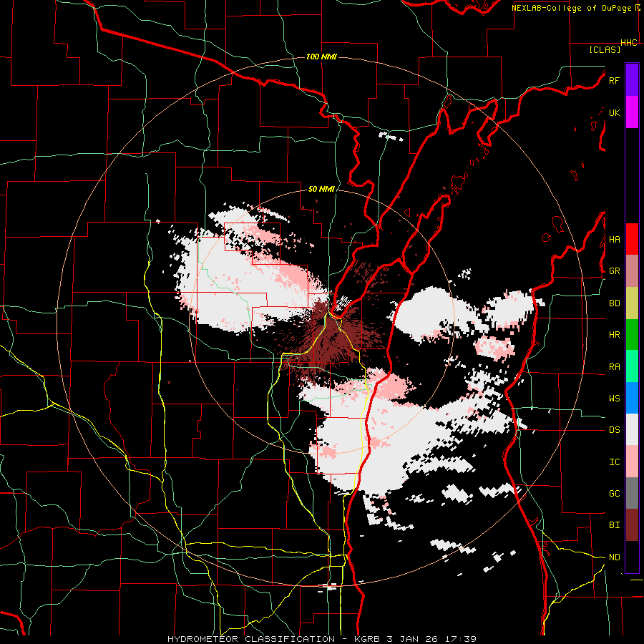This screenshot has height=644, width=644.
Task: Click the [CLAS] legend header
Action: [x=605, y=49]
